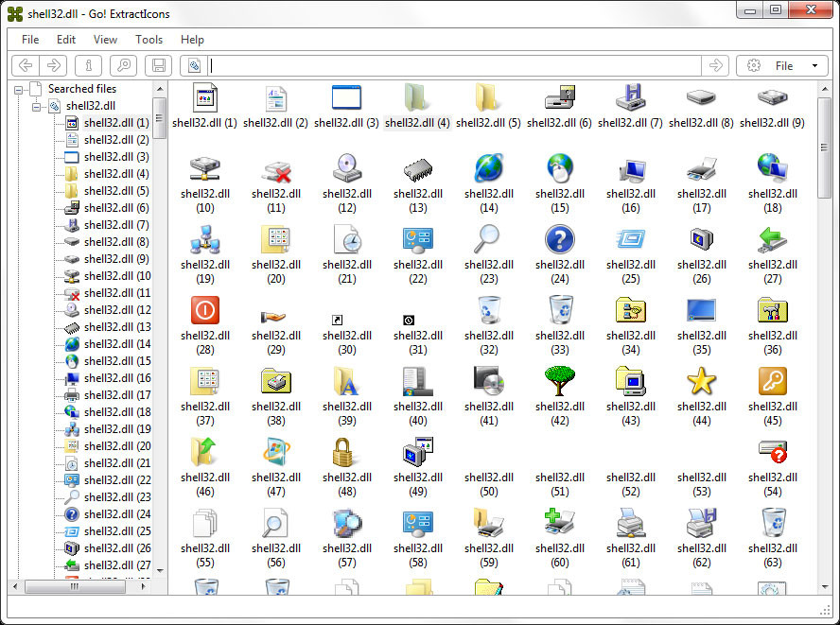
Task: Click the file icon left of address bar
Action: coord(194,65)
